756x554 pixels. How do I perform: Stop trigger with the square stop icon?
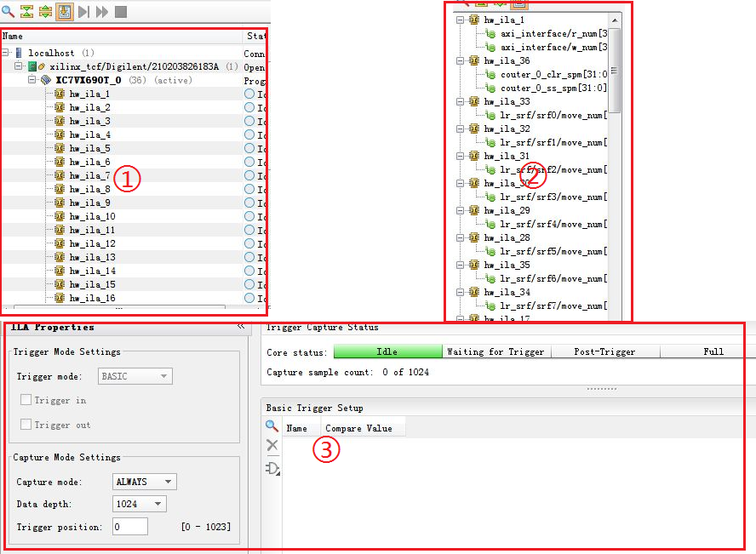121,11
